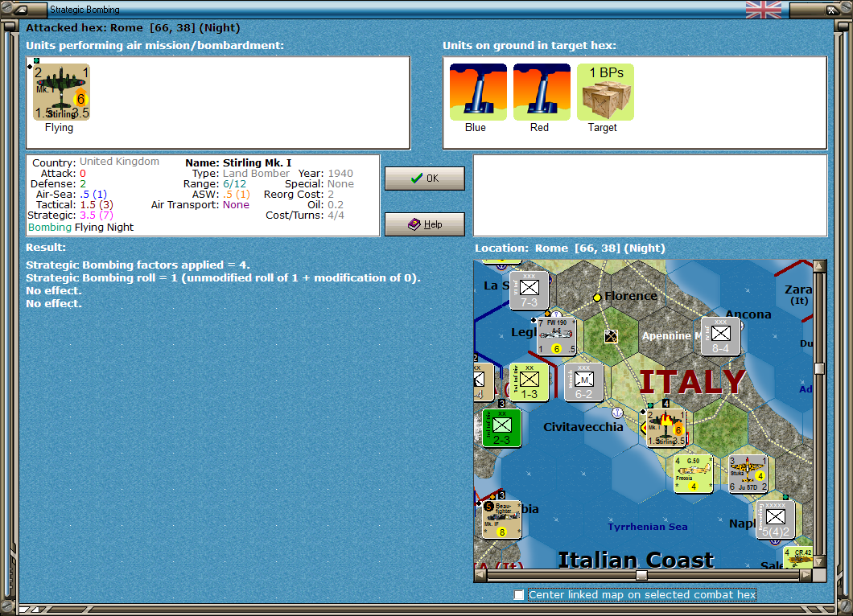Click the map horizontal scrollbar thumb

click(x=642, y=575)
